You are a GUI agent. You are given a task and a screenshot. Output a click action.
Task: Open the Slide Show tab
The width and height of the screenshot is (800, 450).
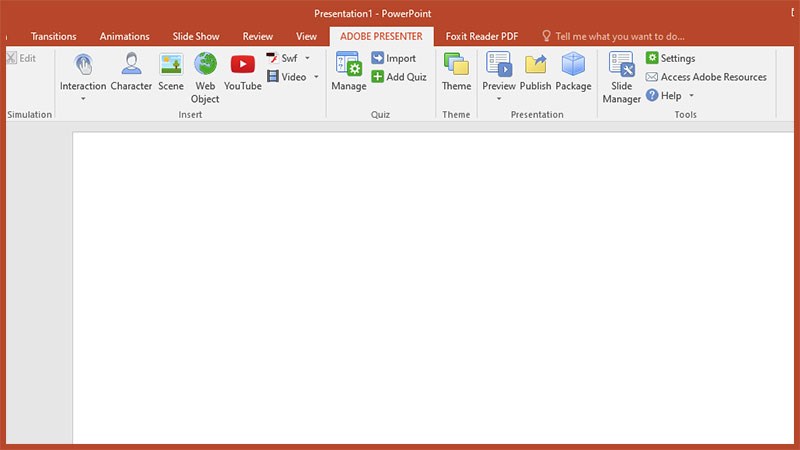pos(196,36)
